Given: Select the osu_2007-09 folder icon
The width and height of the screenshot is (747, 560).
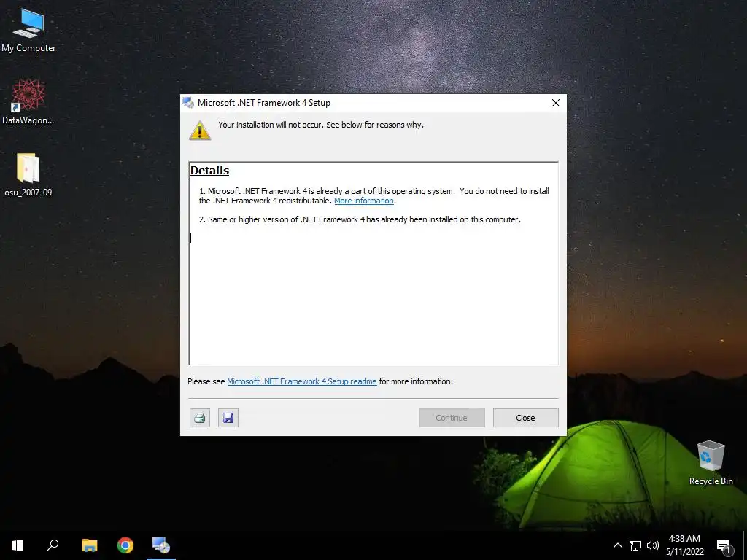Looking at the screenshot, I should [x=28, y=175].
